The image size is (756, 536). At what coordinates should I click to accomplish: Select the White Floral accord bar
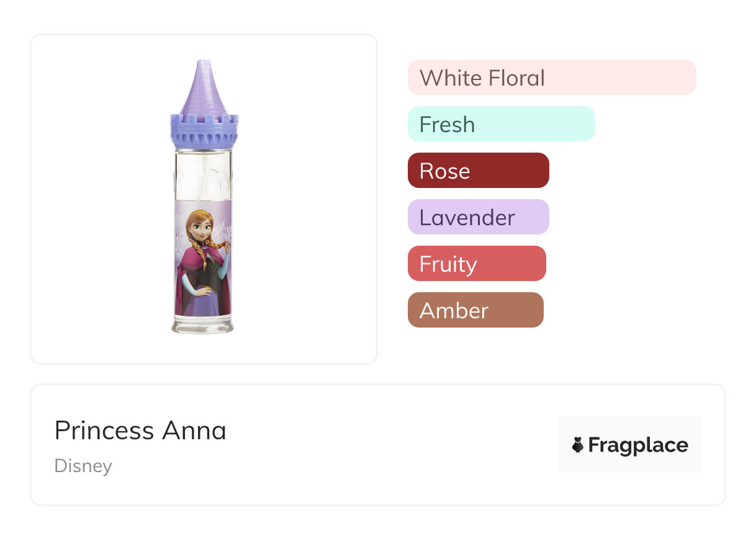[551, 78]
